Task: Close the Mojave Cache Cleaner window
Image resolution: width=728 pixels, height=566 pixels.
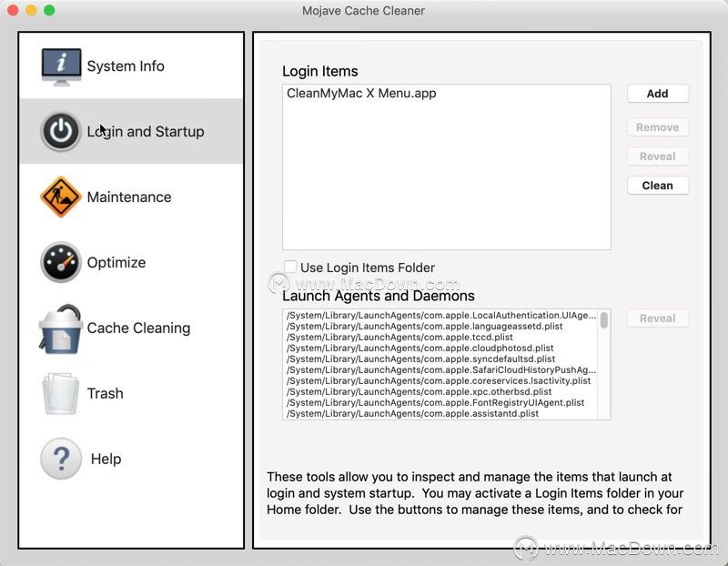Action: pyautogui.click(x=13, y=10)
